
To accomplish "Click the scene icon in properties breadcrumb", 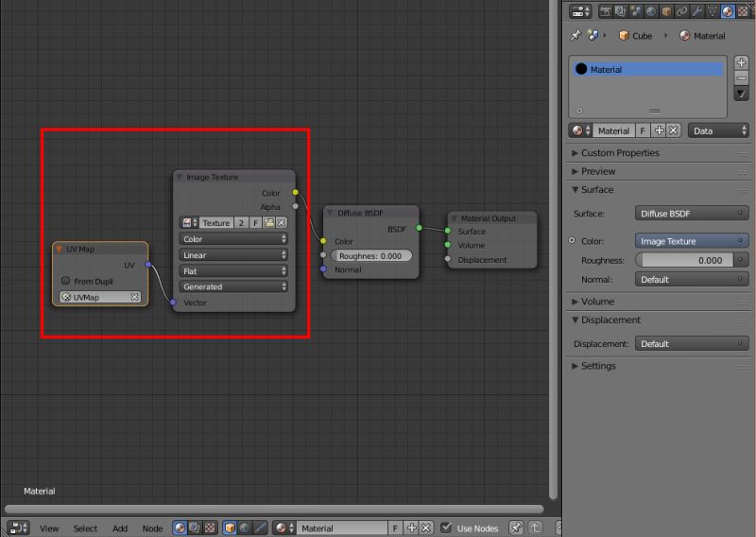I will 593,35.
